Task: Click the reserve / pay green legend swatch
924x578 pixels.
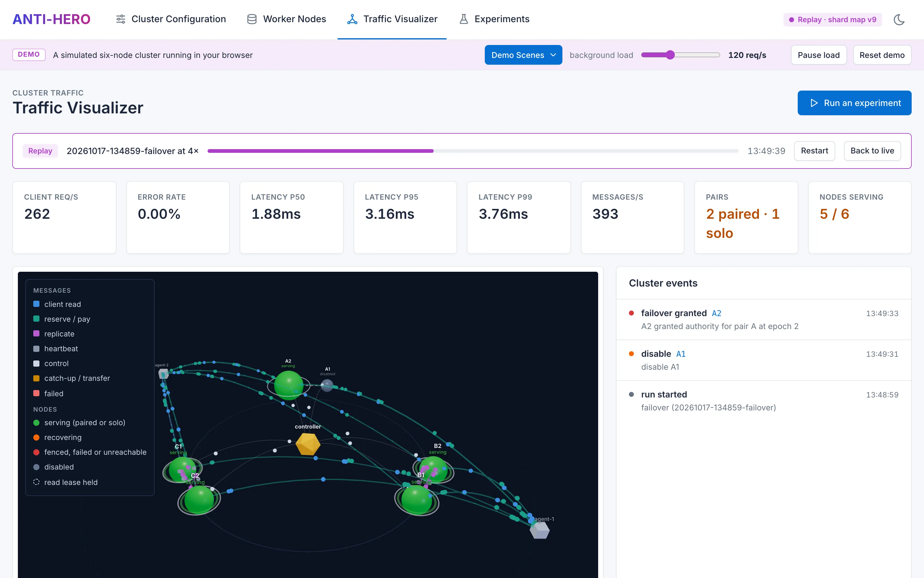Action: [36, 319]
